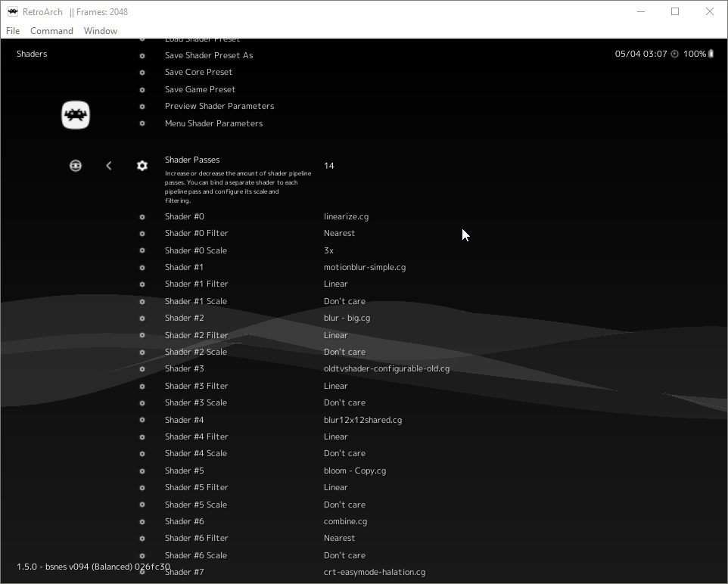Select the Shader #6 row label

(185, 521)
